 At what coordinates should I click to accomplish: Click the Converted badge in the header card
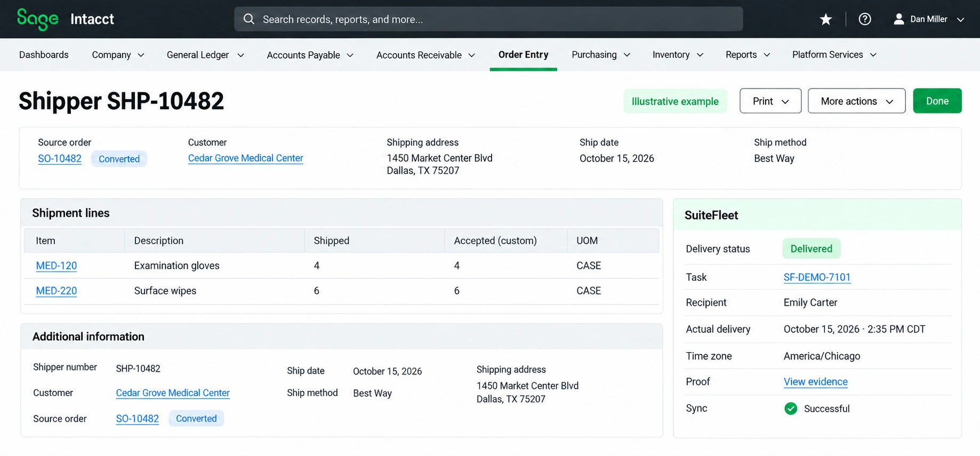(x=119, y=159)
